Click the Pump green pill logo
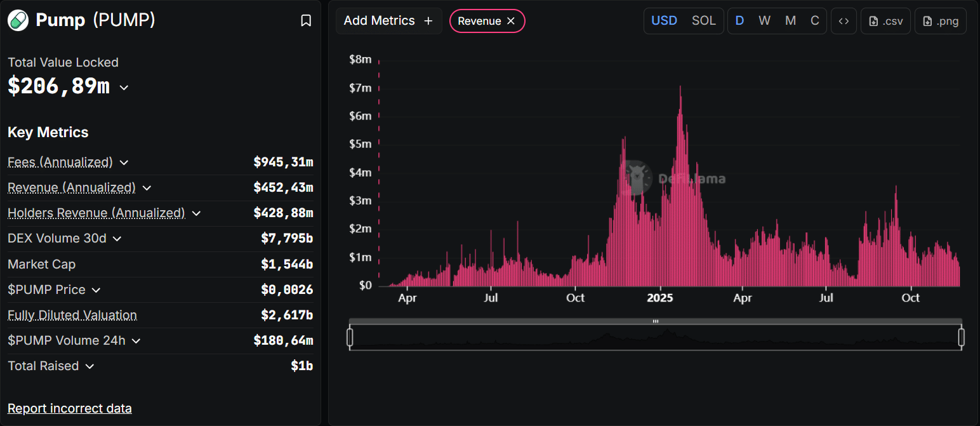The width and height of the screenshot is (980, 426). coord(18,20)
